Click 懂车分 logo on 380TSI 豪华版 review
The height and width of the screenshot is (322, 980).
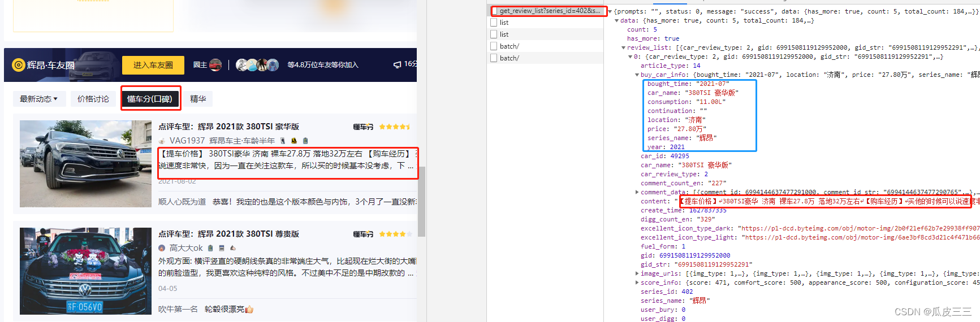point(364,127)
